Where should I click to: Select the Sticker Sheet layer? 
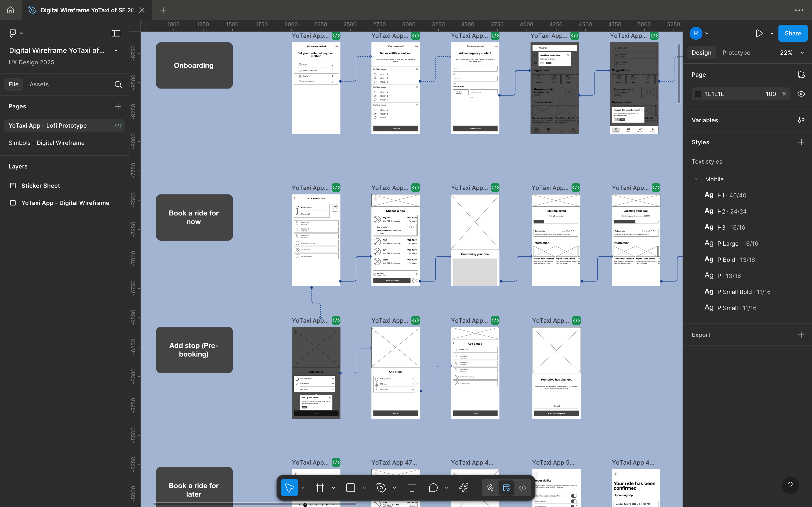click(x=41, y=185)
